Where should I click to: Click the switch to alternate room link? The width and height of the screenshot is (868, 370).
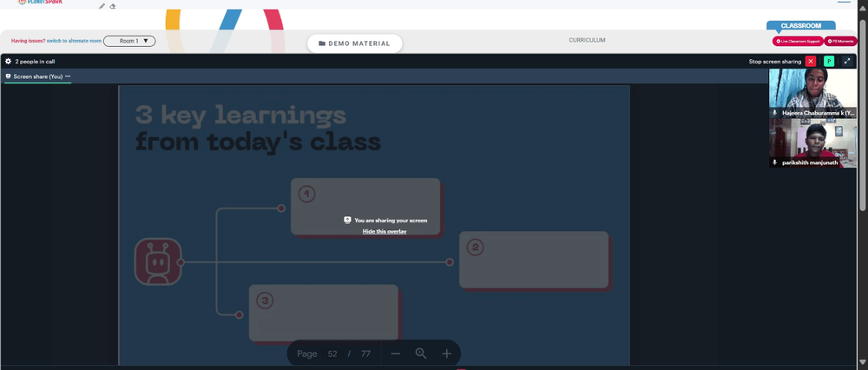(74, 41)
